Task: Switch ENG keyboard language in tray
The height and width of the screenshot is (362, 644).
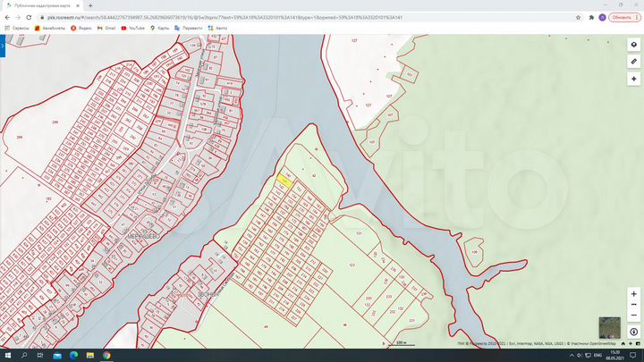Action: tap(597, 356)
